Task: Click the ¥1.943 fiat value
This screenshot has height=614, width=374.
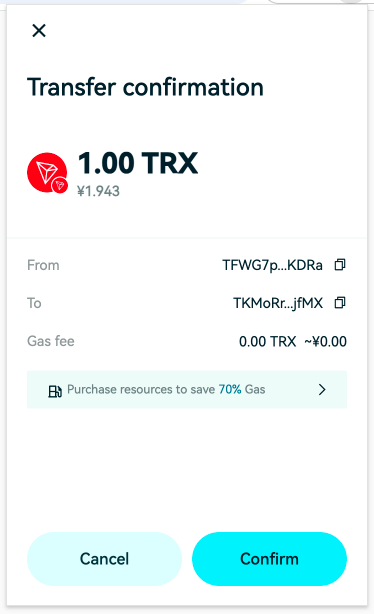Action: [x=98, y=191]
